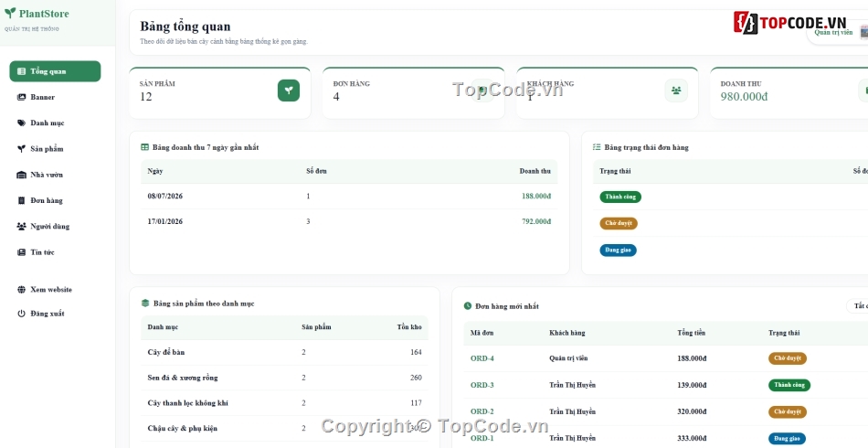The width and height of the screenshot is (868, 448).
Task: Click total 333.000đ in orders table
Action: [692, 438]
